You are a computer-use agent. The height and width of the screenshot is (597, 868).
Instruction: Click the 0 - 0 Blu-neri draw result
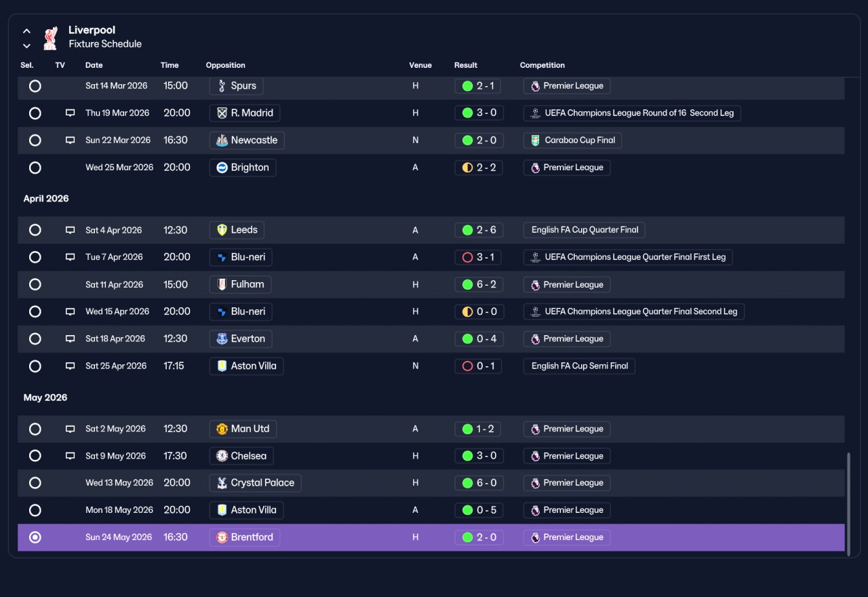[x=479, y=311]
